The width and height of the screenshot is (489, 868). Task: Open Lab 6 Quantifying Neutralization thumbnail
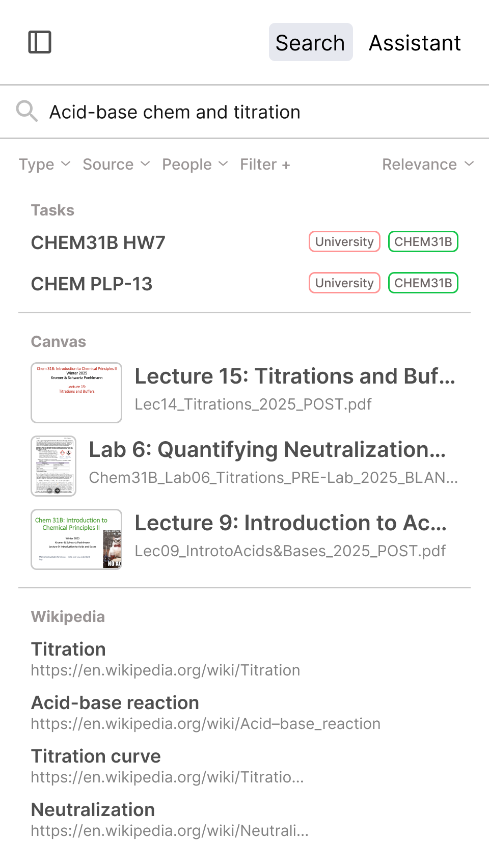tap(53, 466)
